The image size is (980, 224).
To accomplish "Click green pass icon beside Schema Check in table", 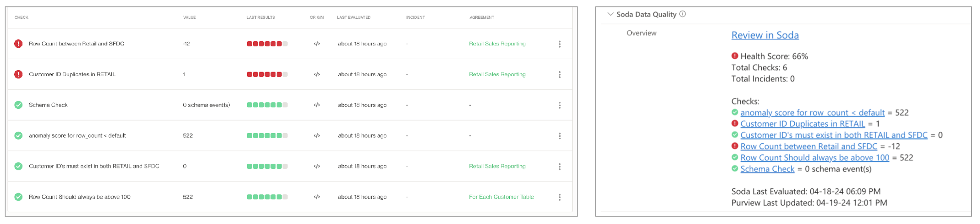I will point(18,105).
